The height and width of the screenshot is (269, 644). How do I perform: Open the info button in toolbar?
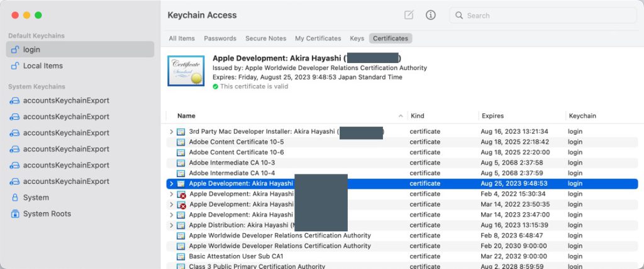click(430, 15)
